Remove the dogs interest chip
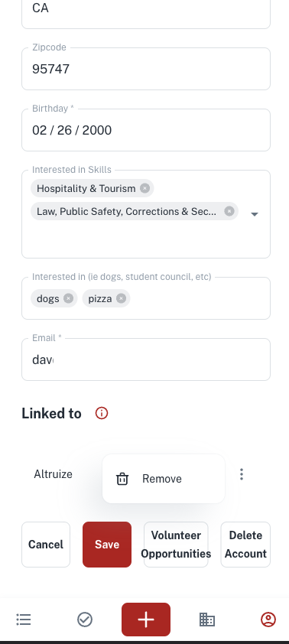The width and height of the screenshot is (289, 644). (68, 298)
